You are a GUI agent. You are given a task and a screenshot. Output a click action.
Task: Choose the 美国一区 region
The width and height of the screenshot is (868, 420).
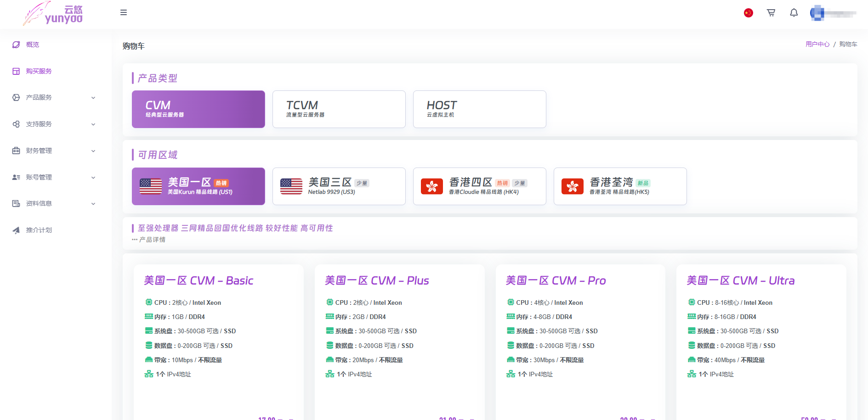point(199,186)
